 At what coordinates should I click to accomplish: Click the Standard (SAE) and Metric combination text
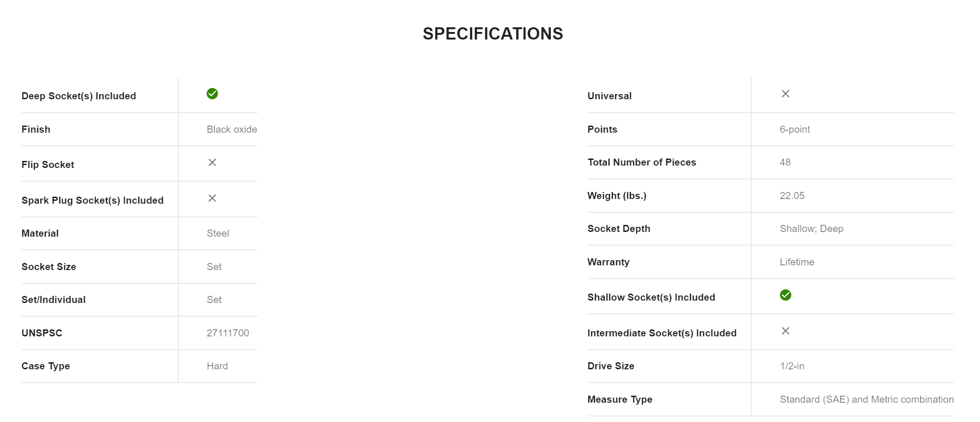tap(866, 399)
